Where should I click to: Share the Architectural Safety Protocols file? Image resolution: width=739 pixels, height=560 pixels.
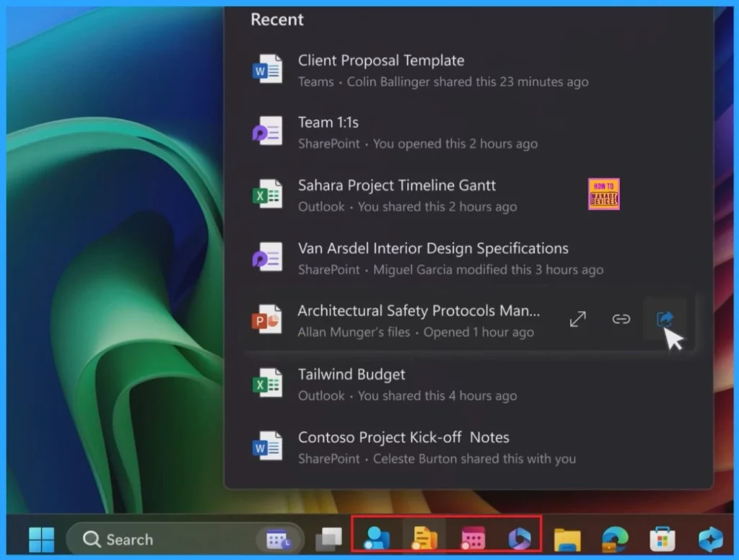665,319
